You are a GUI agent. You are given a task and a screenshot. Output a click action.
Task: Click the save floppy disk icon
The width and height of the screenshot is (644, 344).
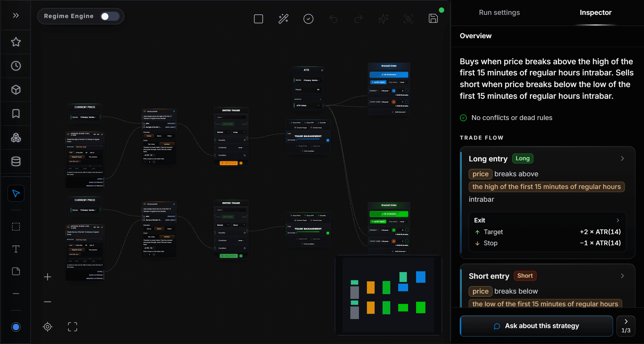click(433, 18)
